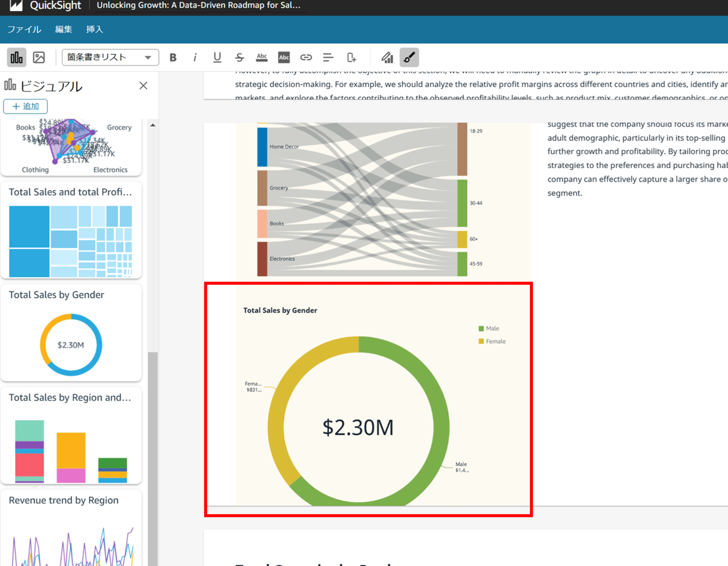The image size is (728, 566).
Task: Click the Electronics sankey node
Action: coord(262,259)
